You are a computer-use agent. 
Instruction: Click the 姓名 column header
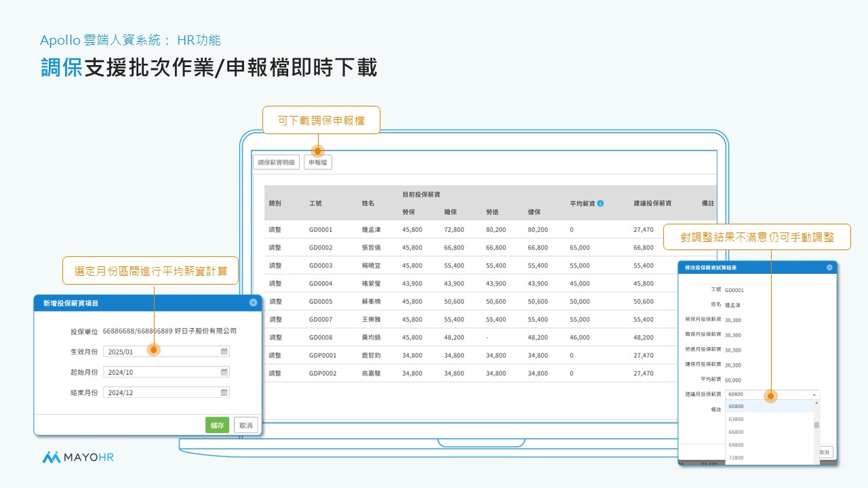(368, 203)
